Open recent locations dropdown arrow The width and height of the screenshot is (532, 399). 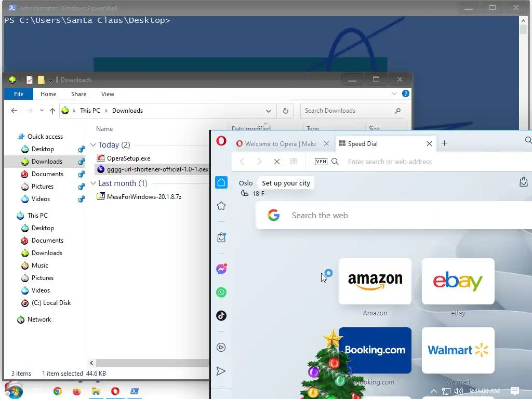(x=42, y=111)
